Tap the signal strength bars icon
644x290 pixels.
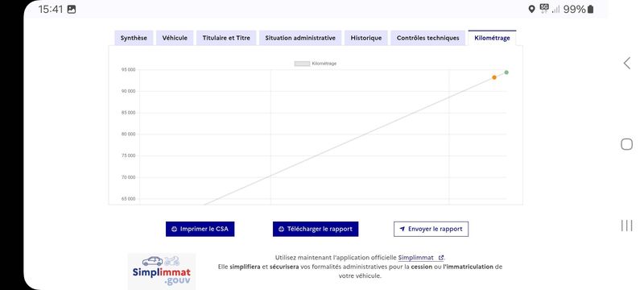point(555,9)
